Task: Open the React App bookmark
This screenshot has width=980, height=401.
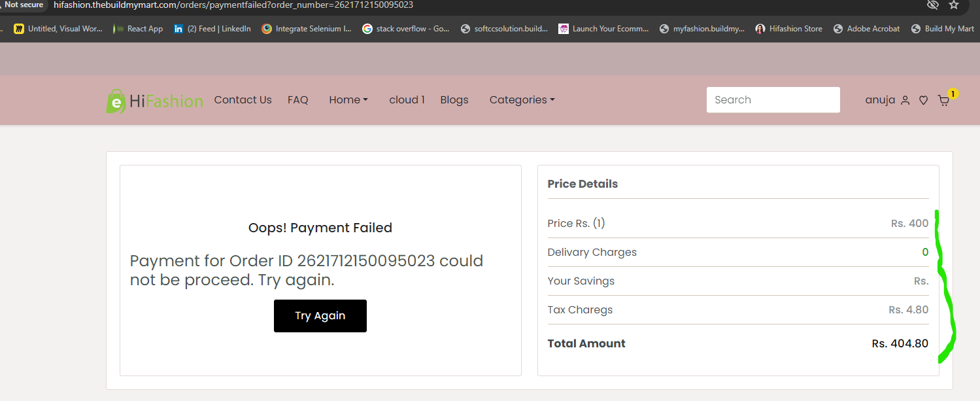Action: point(138,29)
